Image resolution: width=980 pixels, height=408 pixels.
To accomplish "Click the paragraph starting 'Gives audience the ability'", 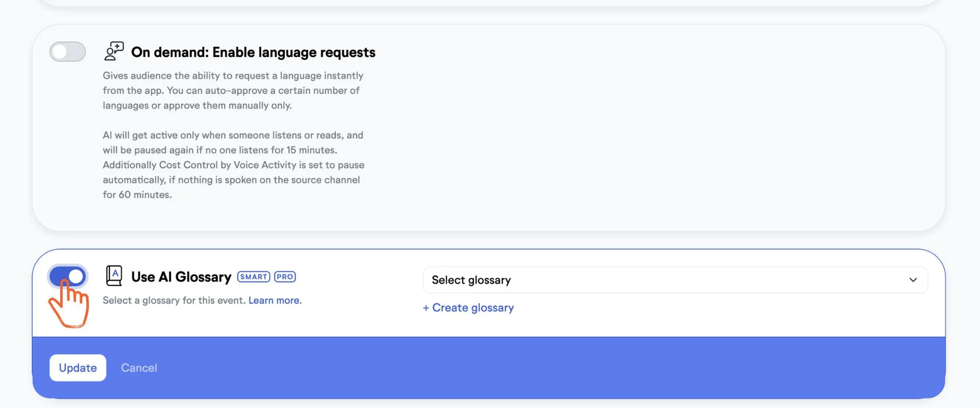I will [233, 90].
